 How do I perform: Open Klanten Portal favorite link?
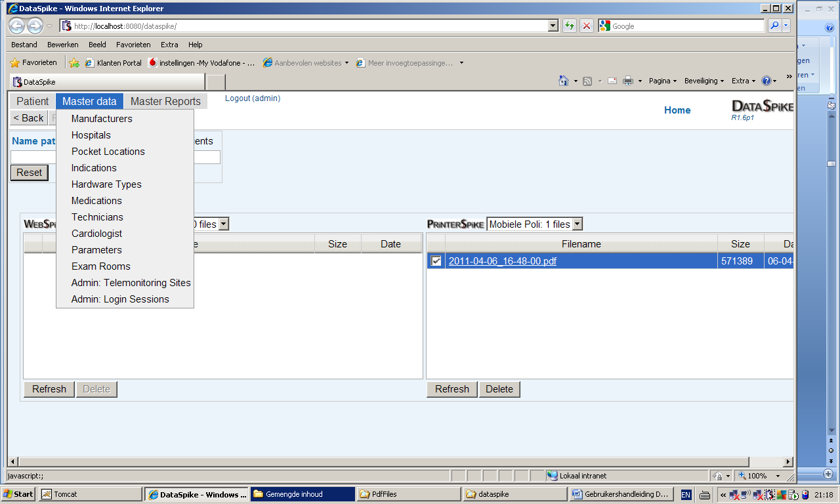113,63
